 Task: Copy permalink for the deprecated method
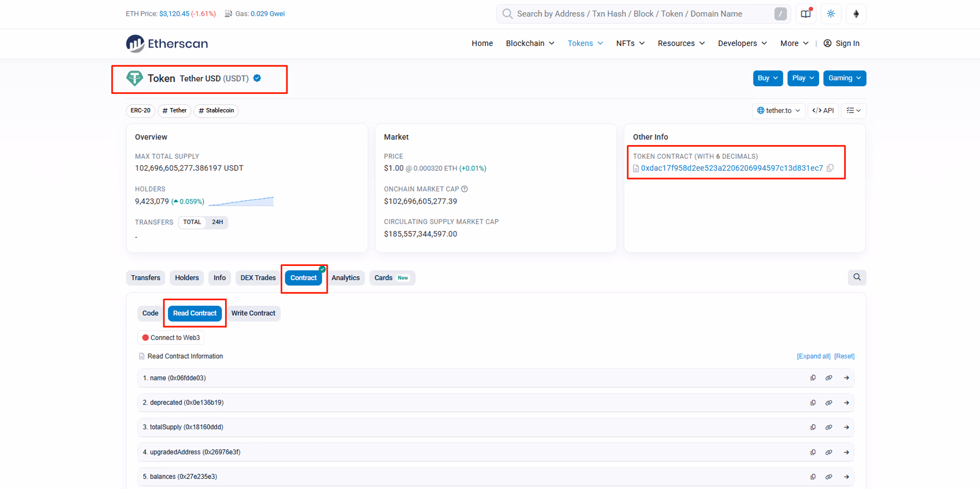click(829, 403)
